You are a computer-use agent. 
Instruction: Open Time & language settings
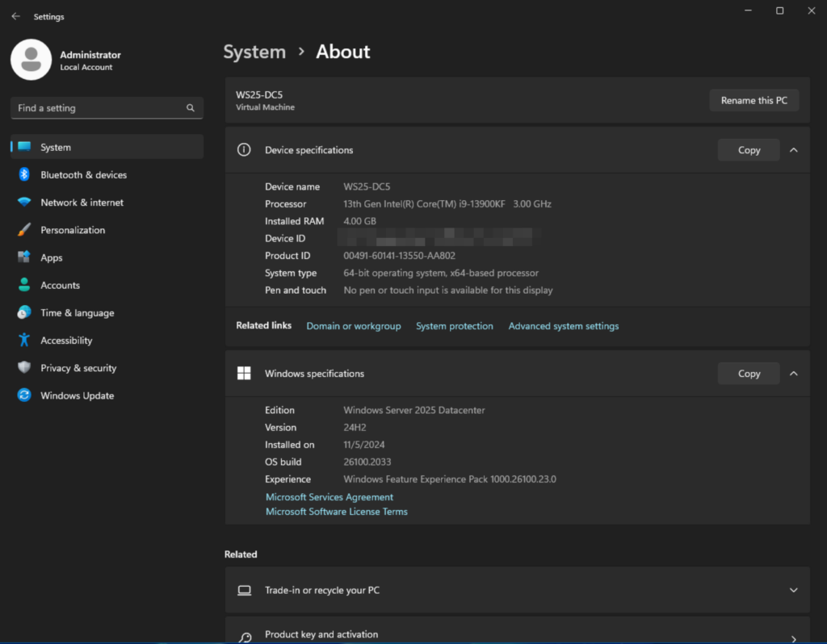click(107, 312)
